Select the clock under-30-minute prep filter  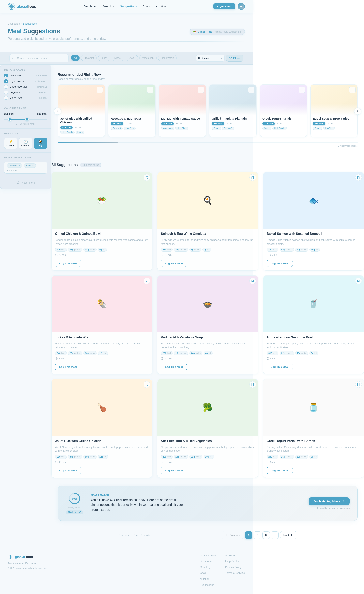25,143
